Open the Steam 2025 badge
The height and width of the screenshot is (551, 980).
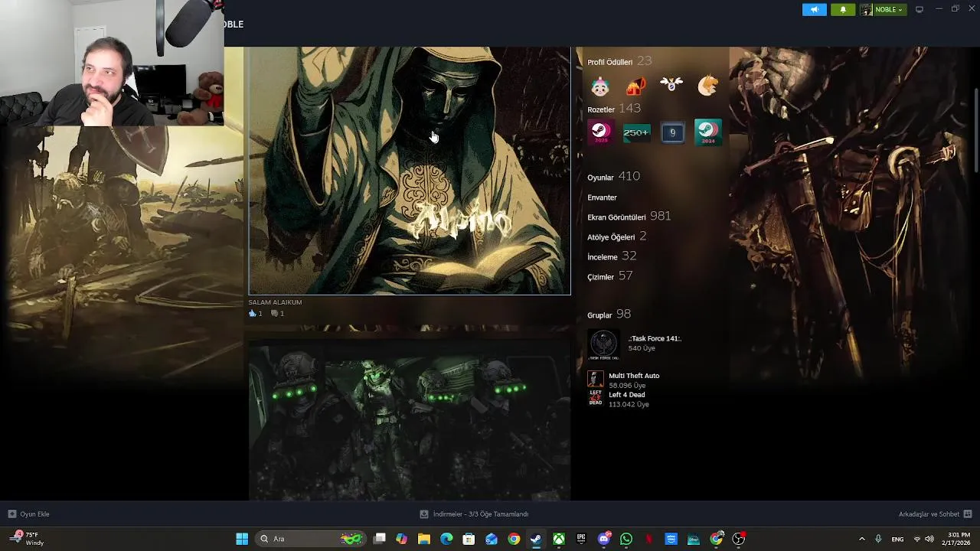click(600, 132)
